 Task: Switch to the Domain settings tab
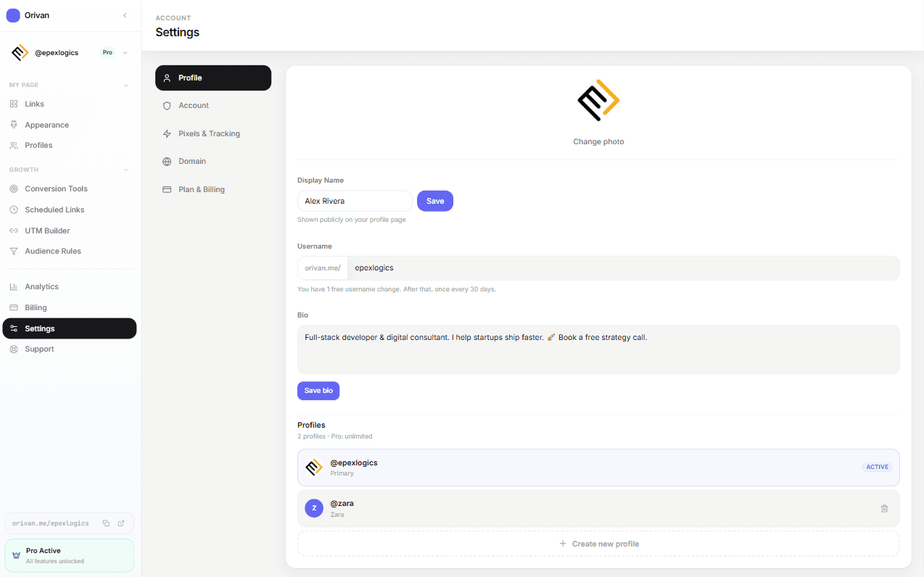[x=213, y=162]
